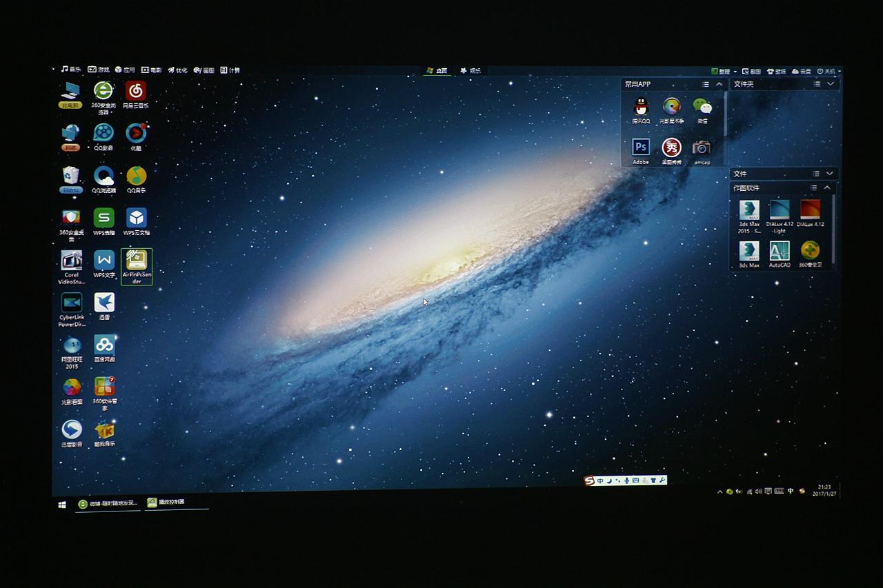Open the 电影 category in top bar
This screenshot has width=883, height=588.
(x=151, y=70)
